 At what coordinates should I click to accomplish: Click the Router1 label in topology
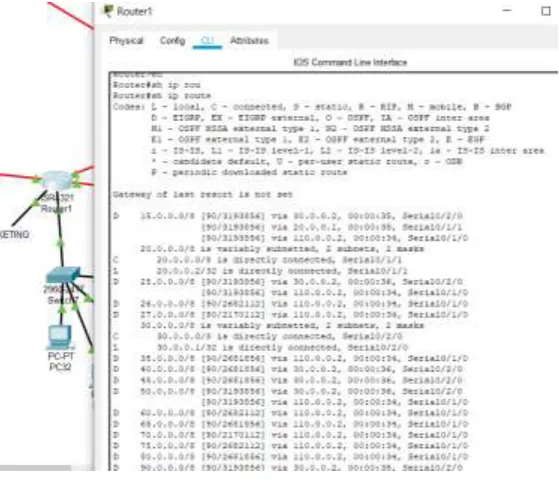pyautogui.click(x=56, y=208)
